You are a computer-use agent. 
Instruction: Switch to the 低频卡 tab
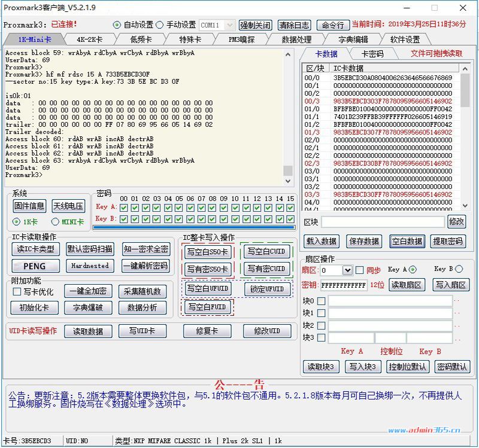click(x=141, y=39)
